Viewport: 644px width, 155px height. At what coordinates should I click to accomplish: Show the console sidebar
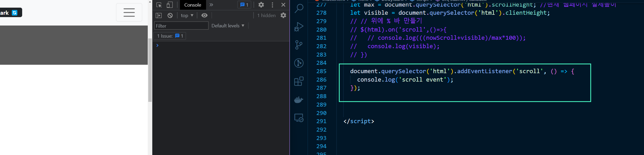[159, 16]
